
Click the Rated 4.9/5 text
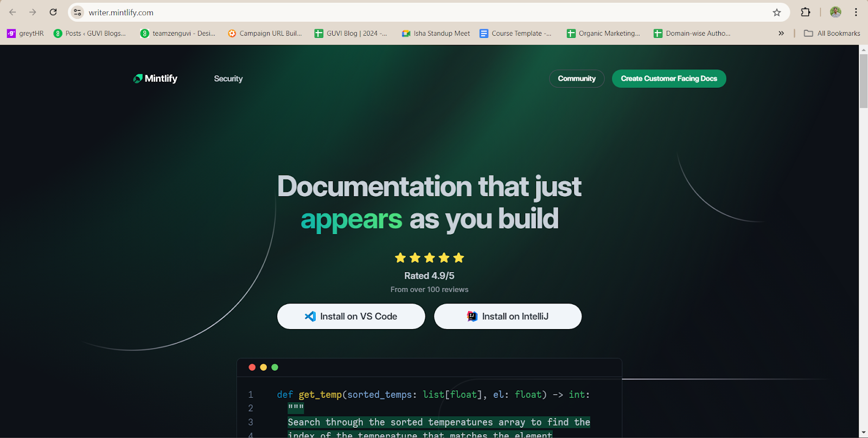[429, 276]
